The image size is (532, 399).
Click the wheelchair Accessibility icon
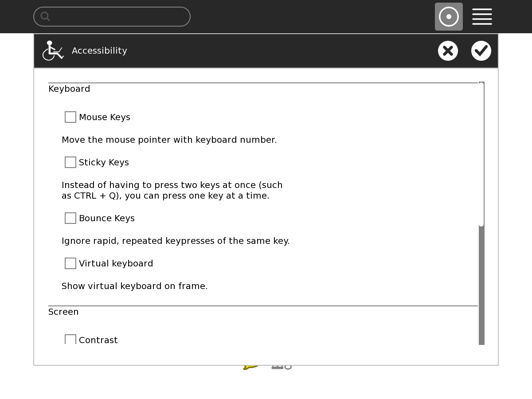point(53,51)
